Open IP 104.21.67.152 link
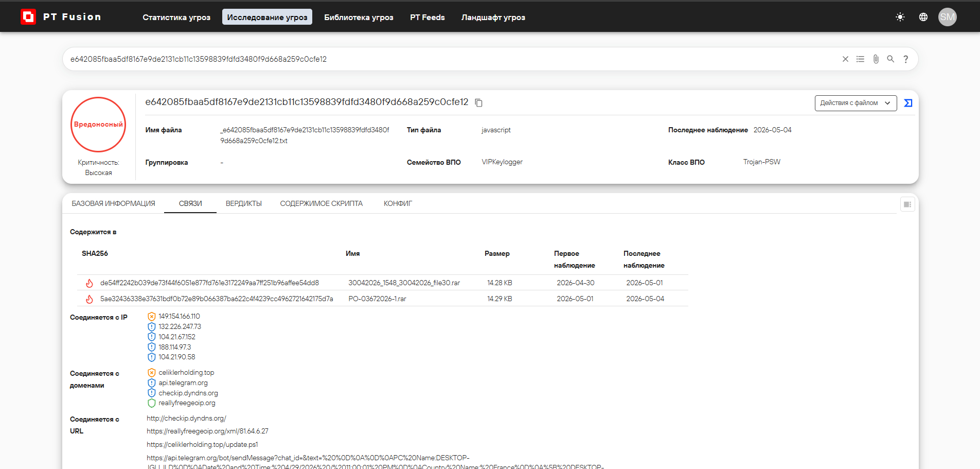The width and height of the screenshot is (980, 469). tap(177, 337)
